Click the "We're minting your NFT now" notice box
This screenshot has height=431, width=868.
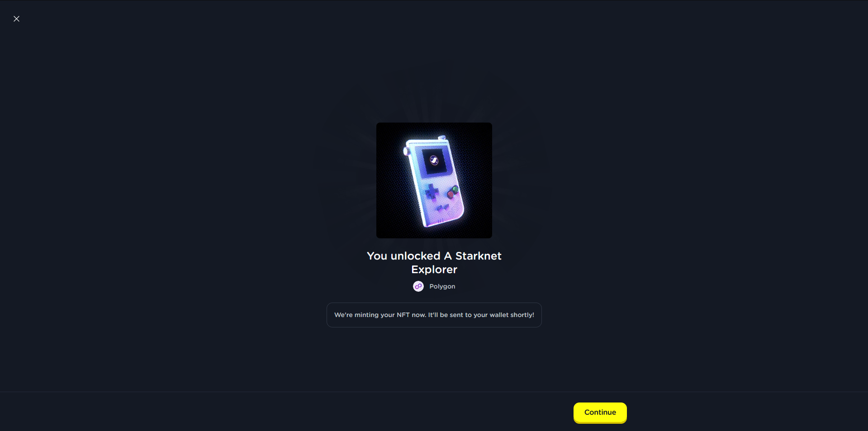434,315
